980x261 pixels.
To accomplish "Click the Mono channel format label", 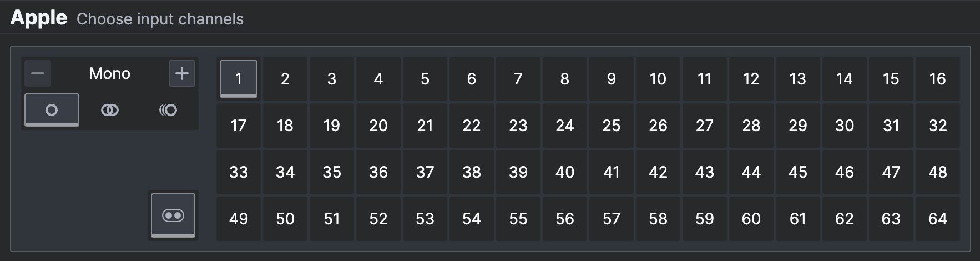I will (x=110, y=73).
